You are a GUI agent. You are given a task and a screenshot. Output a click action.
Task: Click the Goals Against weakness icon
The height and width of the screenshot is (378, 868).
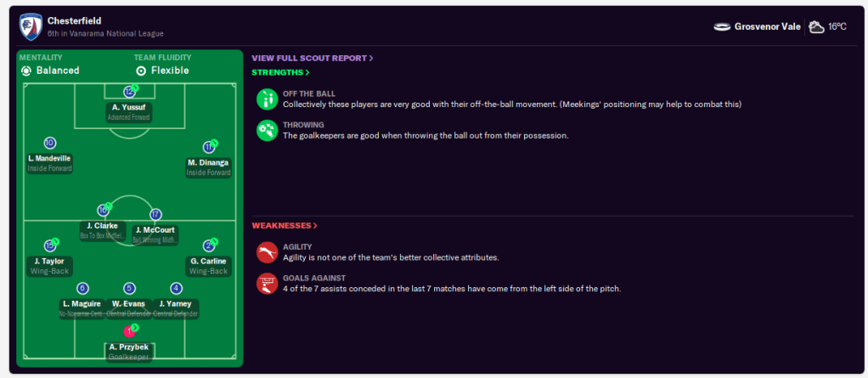coord(267,284)
